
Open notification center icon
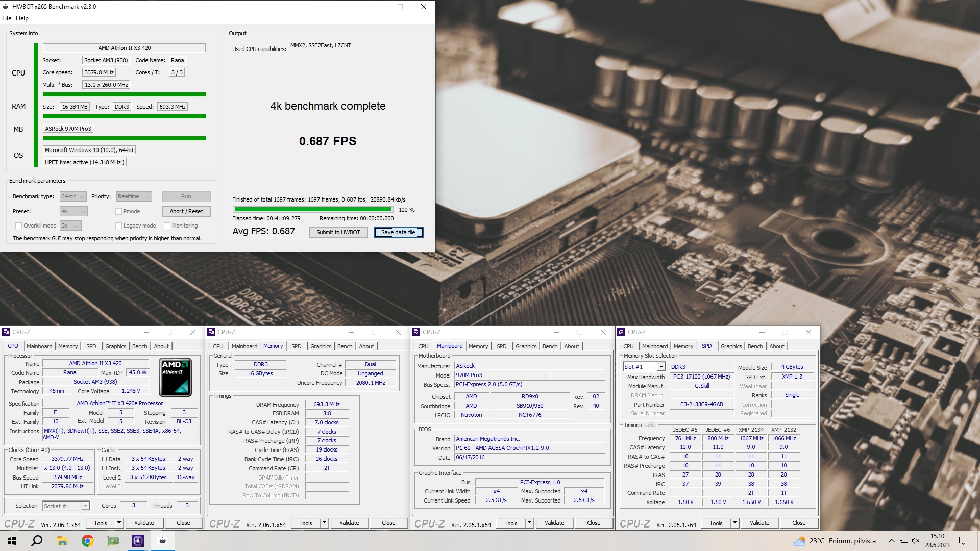point(963,541)
